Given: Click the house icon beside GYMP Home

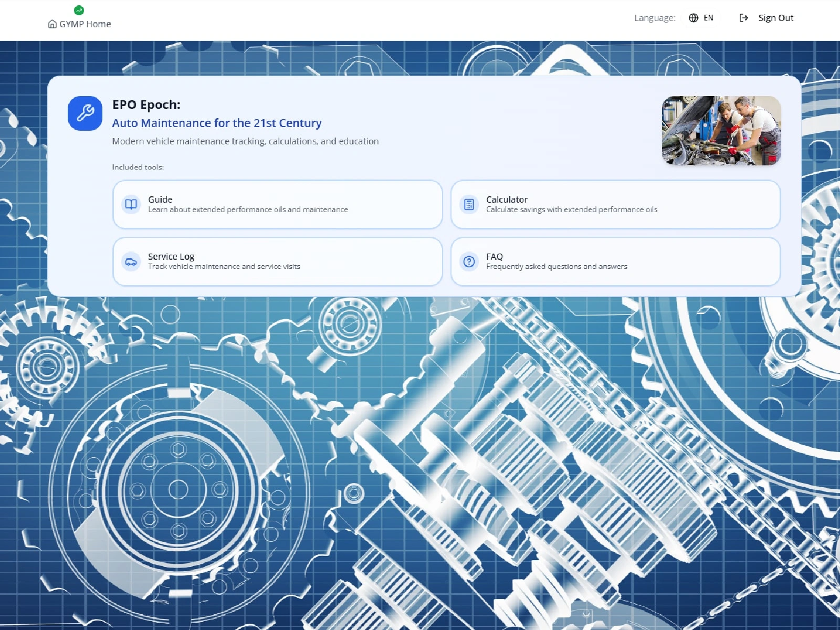Looking at the screenshot, I should point(52,24).
